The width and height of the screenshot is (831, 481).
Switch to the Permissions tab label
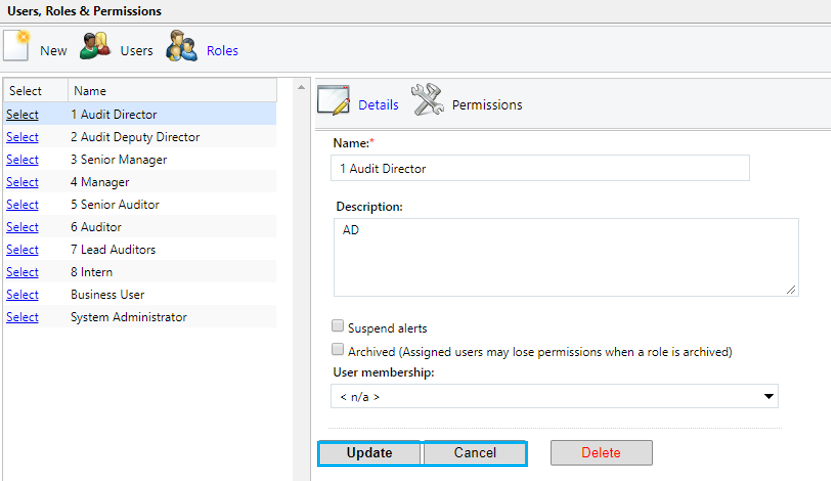[x=487, y=105]
